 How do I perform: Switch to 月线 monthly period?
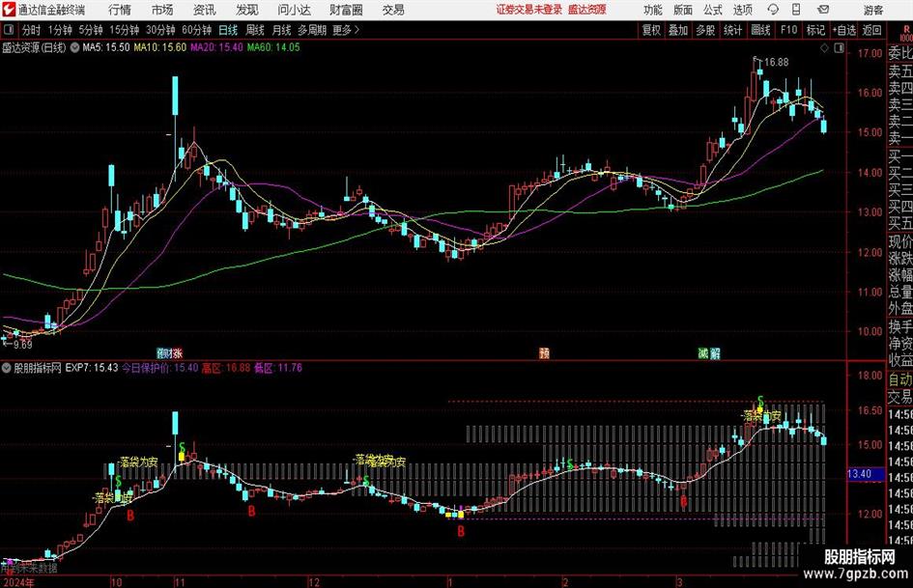pos(282,30)
